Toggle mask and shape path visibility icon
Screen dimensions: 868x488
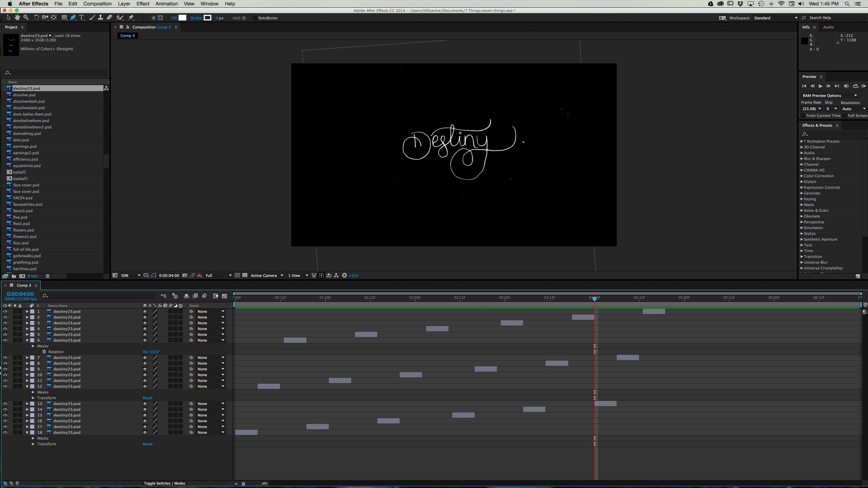pos(154,276)
